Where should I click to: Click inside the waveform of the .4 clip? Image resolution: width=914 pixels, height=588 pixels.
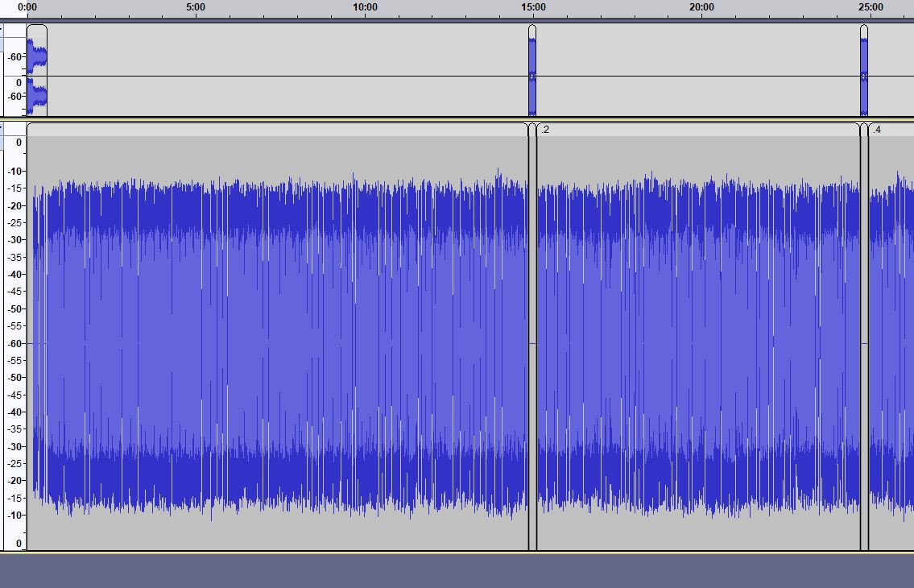point(891,344)
